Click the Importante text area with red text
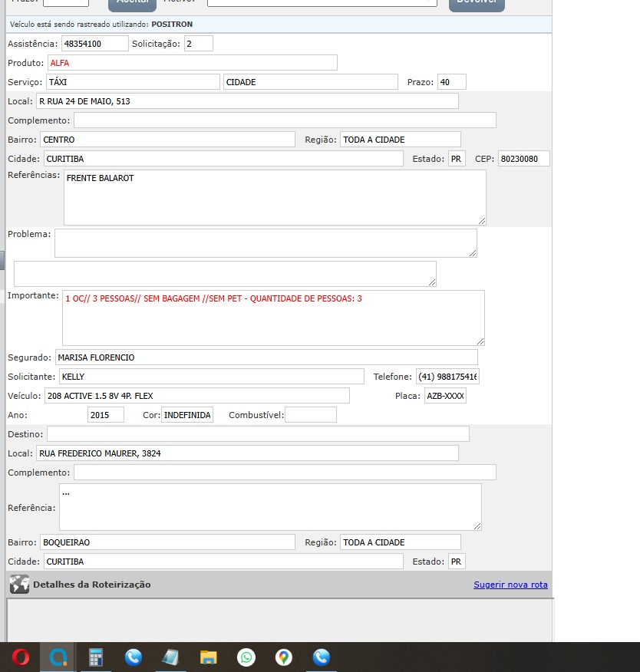This screenshot has height=672, width=640. pos(273,318)
